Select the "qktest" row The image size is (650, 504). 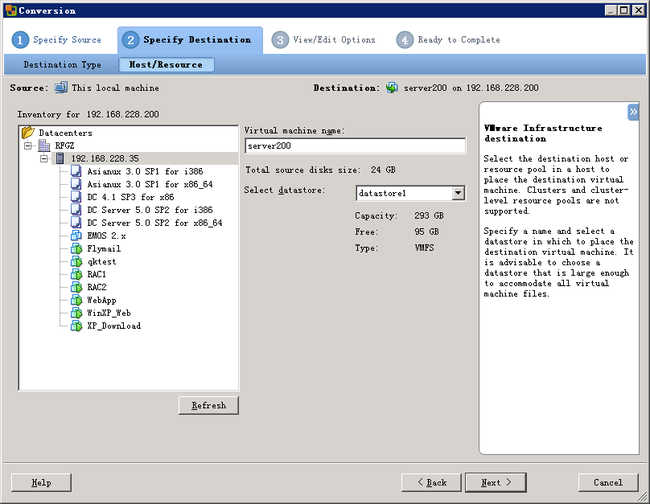coord(102,262)
